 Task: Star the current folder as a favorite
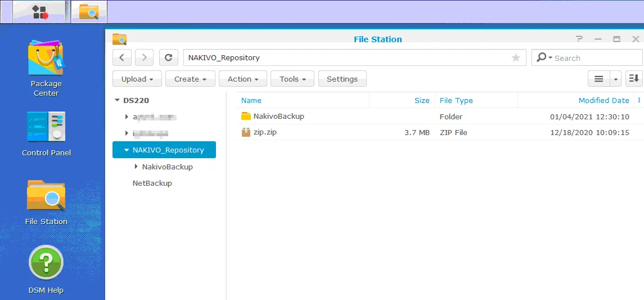click(x=515, y=57)
